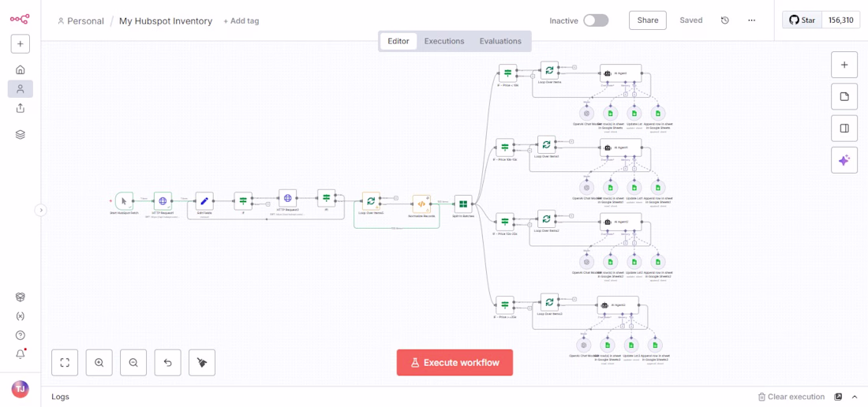Click the zoom out magnifier icon
Screen dimensions: 868x407
pos(133,363)
